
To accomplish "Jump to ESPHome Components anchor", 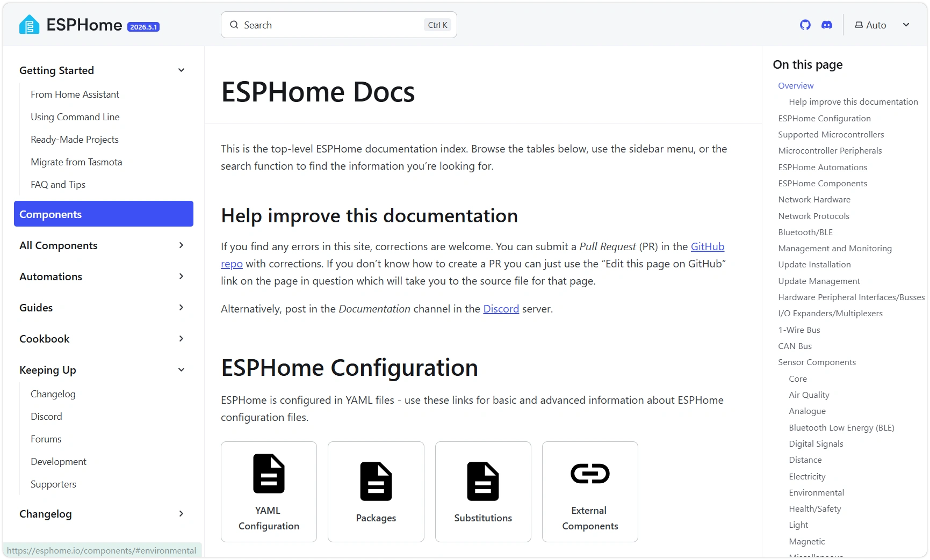I will 823,183.
